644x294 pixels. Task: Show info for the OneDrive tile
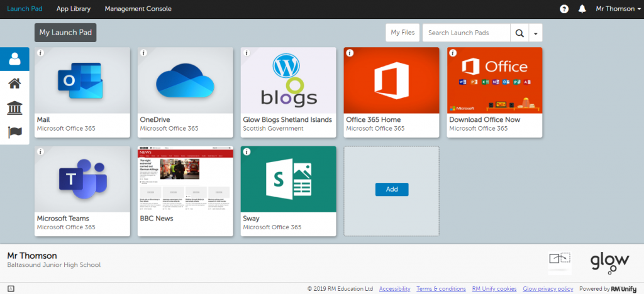(x=143, y=53)
